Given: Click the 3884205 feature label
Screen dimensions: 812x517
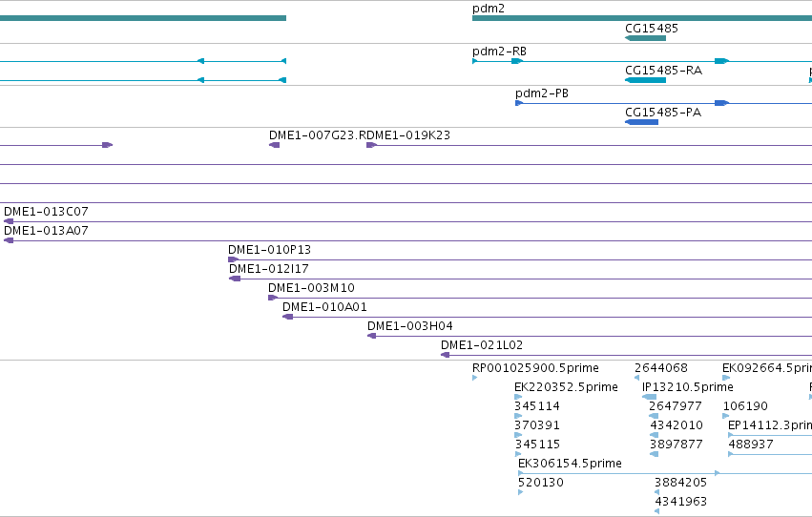Looking at the screenshot, I should click(x=680, y=483).
